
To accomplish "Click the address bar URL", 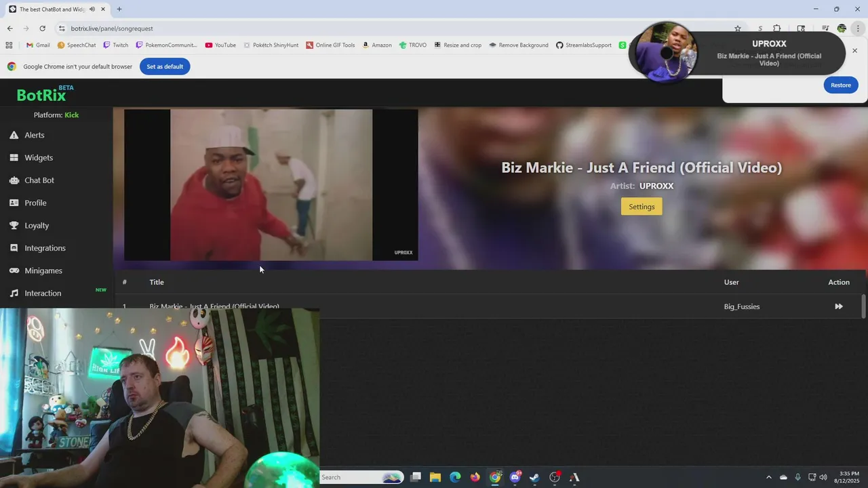I will [112, 28].
